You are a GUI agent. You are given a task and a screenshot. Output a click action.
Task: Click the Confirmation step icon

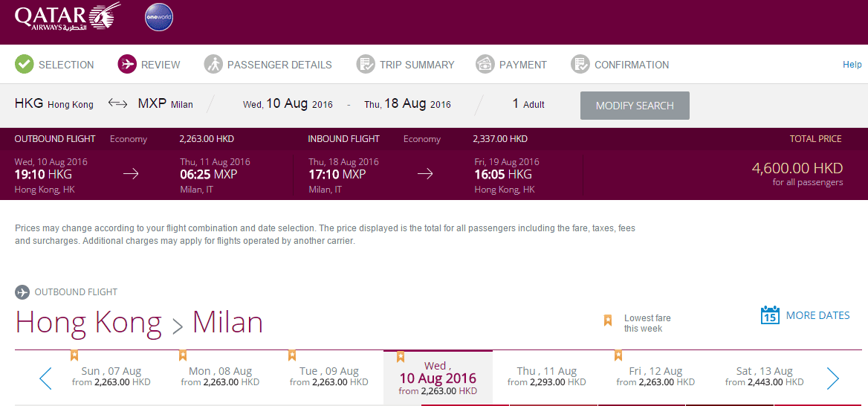580,65
